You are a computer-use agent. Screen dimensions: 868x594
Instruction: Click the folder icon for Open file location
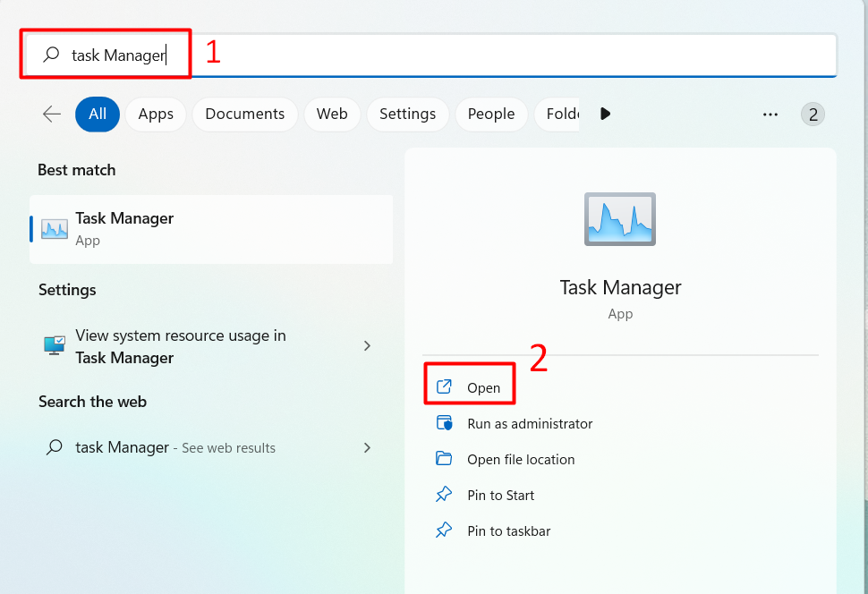pyautogui.click(x=444, y=458)
